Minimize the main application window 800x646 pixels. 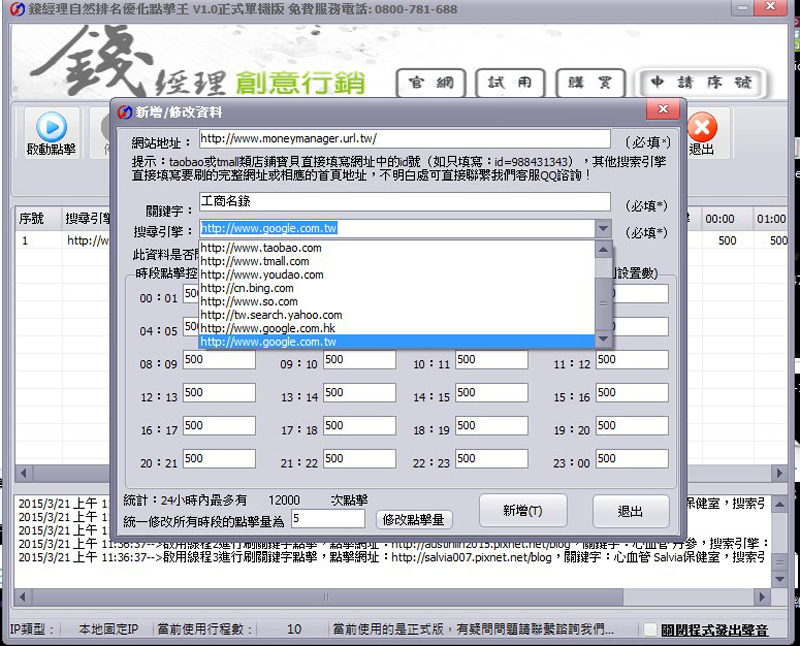point(743,8)
